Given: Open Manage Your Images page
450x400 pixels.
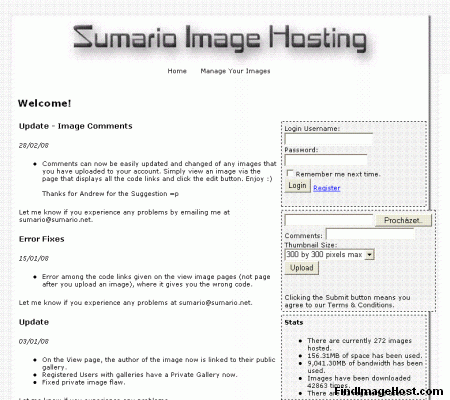Looking at the screenshot, I should (235, 71).
